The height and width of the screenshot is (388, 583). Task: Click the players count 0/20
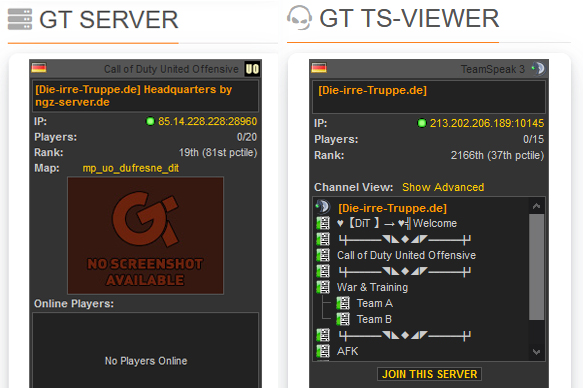[x=247, y=137]
